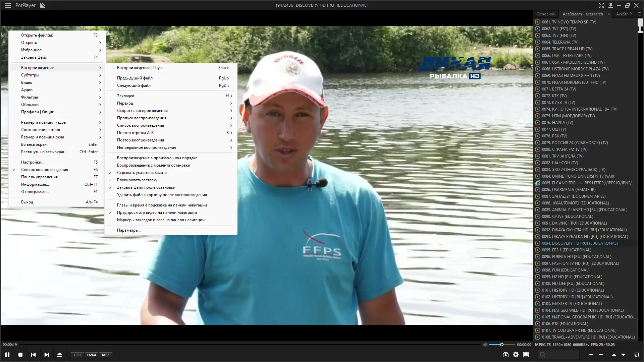The width and height of the screenshot is (644, 362).
Task: Move playlist item down with down arrow
Action: [x=623, y=355]
